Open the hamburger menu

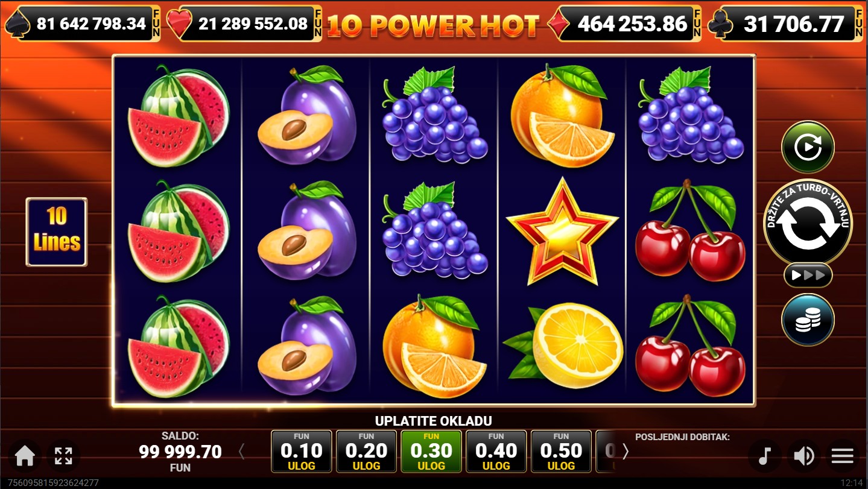843,456
